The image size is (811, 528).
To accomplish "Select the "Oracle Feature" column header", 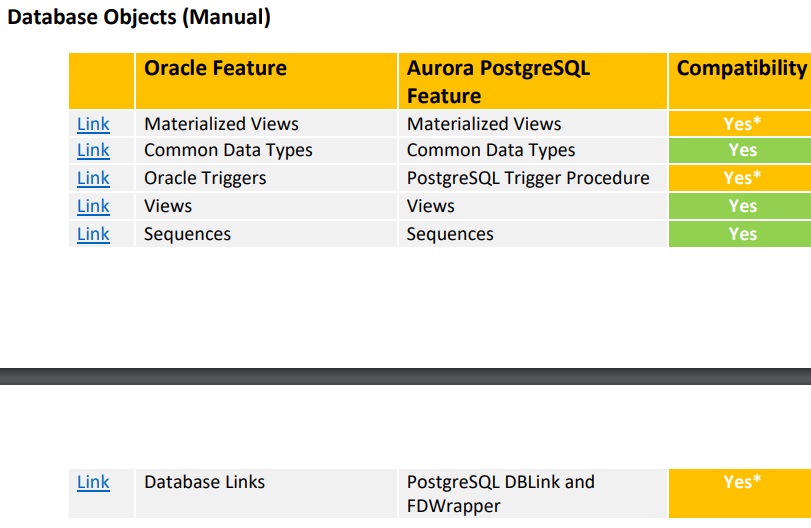I will click(215, 68).
